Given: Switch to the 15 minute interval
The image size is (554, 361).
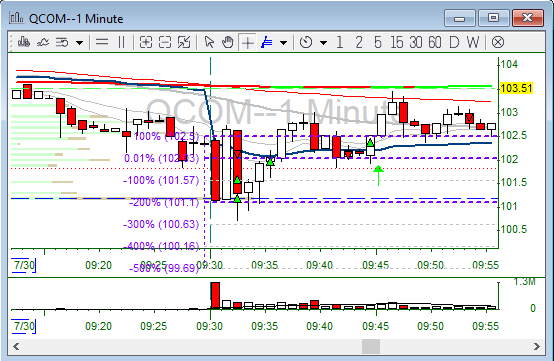Looking at the screenshot, I should tap(396, 42).
